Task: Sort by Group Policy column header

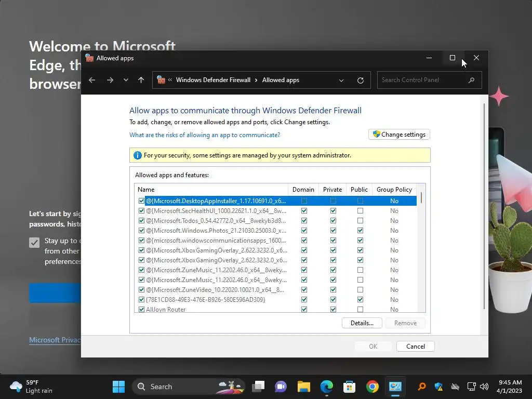Action: [394, 190]
